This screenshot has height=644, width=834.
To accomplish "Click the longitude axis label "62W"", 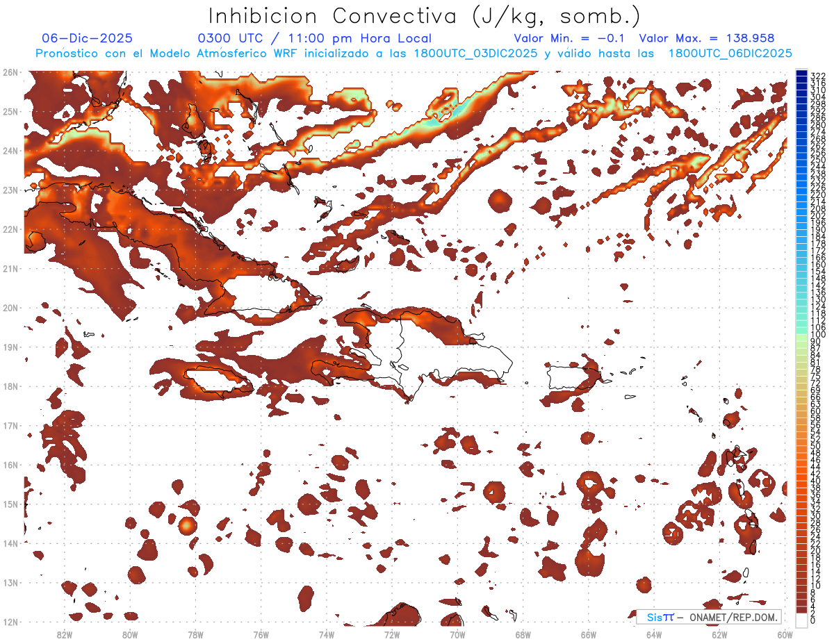I will pos(719,634).
